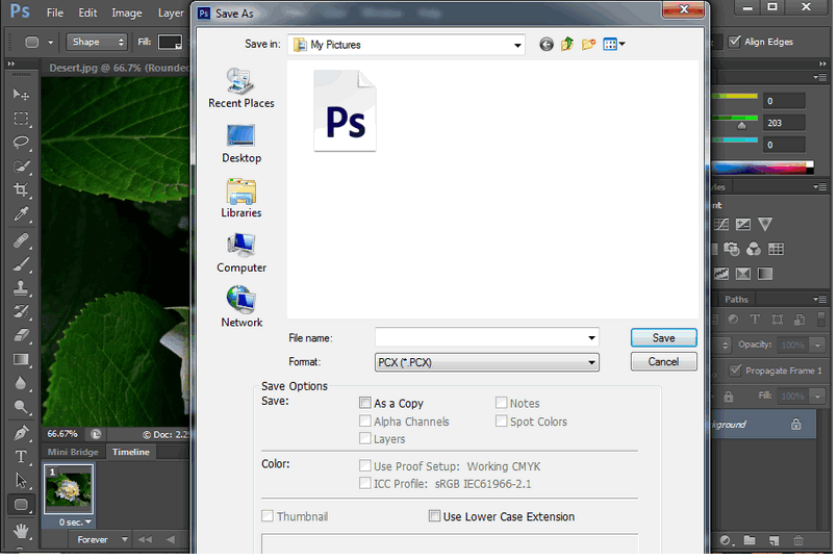Select the Blur tool

(x=21, y=383)
